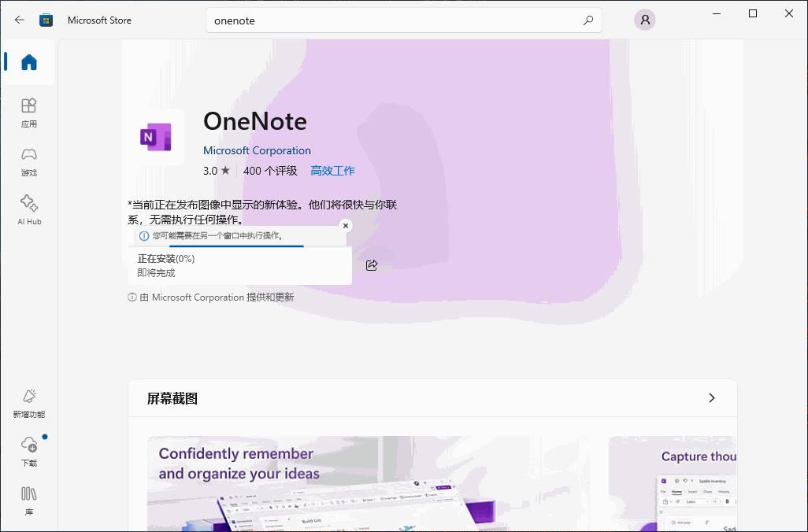This screenshot has width=808, height=532.
Task: Open the Library sidebar icon
Action: pos(28,501)
